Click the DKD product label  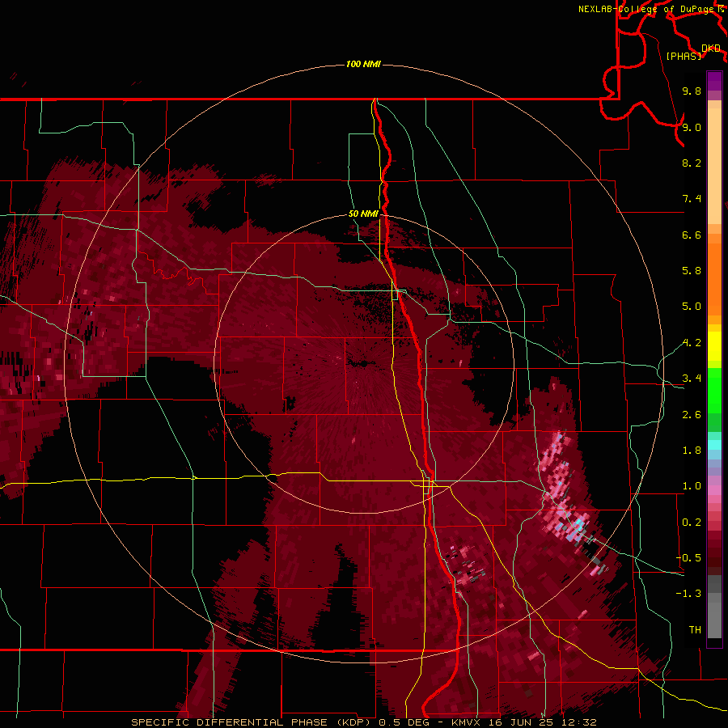(x=711, y=49)
